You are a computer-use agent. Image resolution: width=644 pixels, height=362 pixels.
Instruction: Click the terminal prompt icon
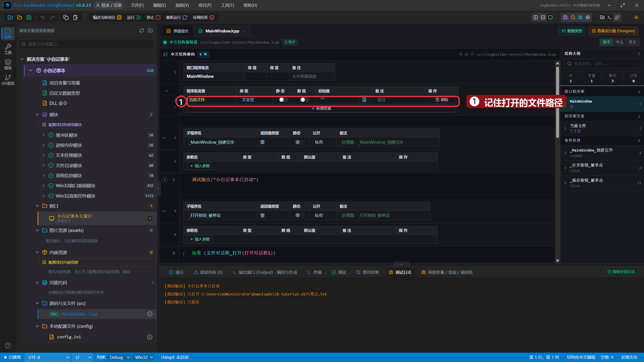610,17
